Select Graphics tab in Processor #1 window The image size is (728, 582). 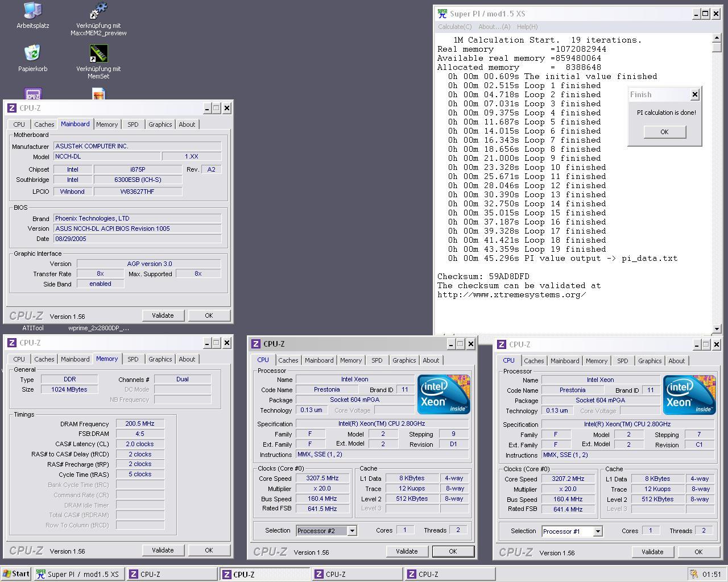tap(650, 361)
